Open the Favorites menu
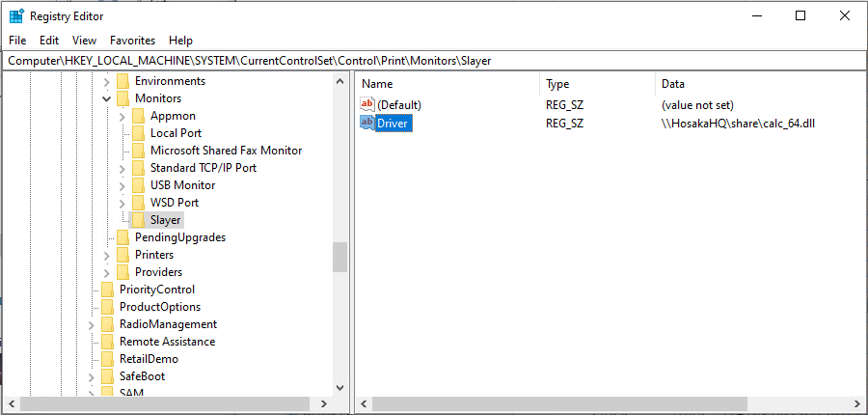The height and width of the screenshot is (415, 868). [132, 41]
